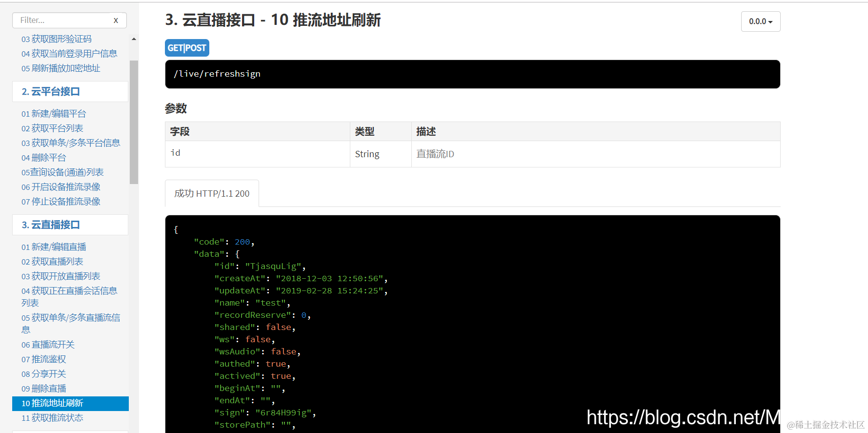This screenshot has width=868, height=433.
Task: Open 01 新建/编辑平台 link
Action: click(x=54, y=114)
